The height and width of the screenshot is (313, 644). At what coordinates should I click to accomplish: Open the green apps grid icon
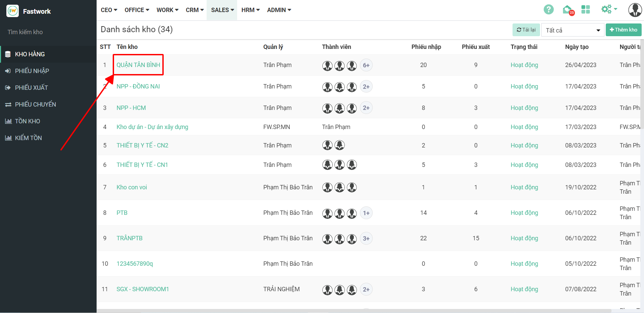[x=585, y=10]
